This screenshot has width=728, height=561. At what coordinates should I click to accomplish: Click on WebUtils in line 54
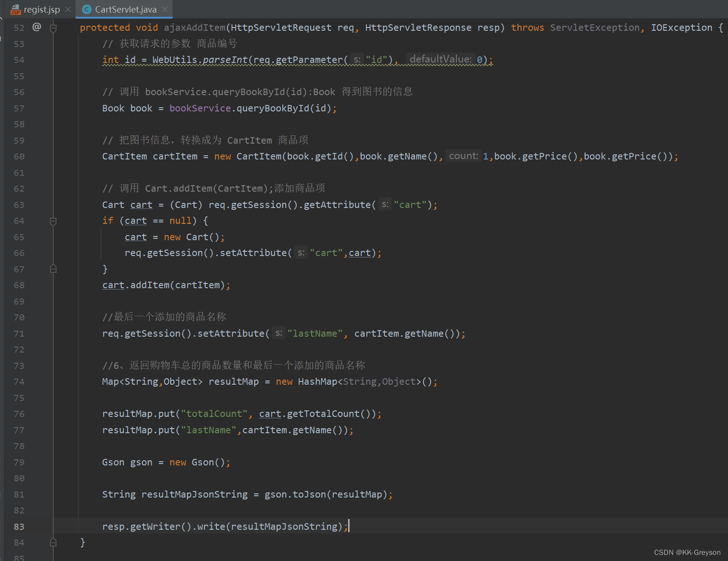coord(175,60)
